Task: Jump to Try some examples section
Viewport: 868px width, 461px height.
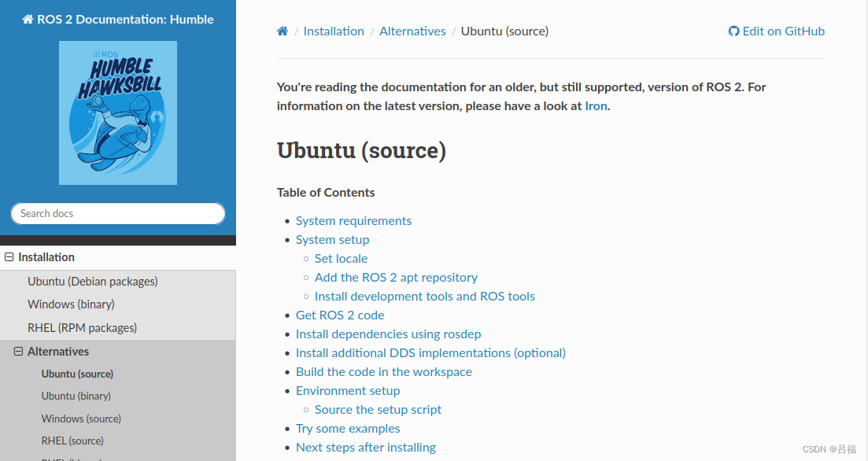Action: pos(348,428)
